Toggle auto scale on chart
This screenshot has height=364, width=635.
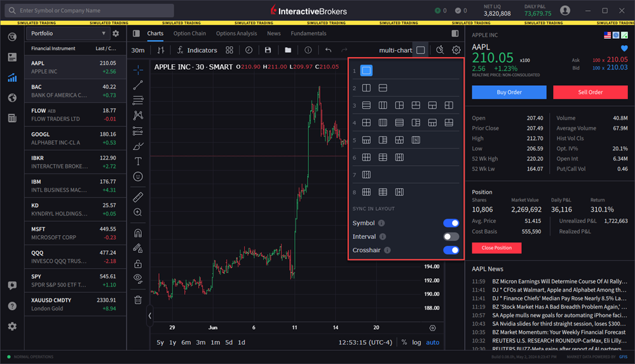tap(432, 342)
